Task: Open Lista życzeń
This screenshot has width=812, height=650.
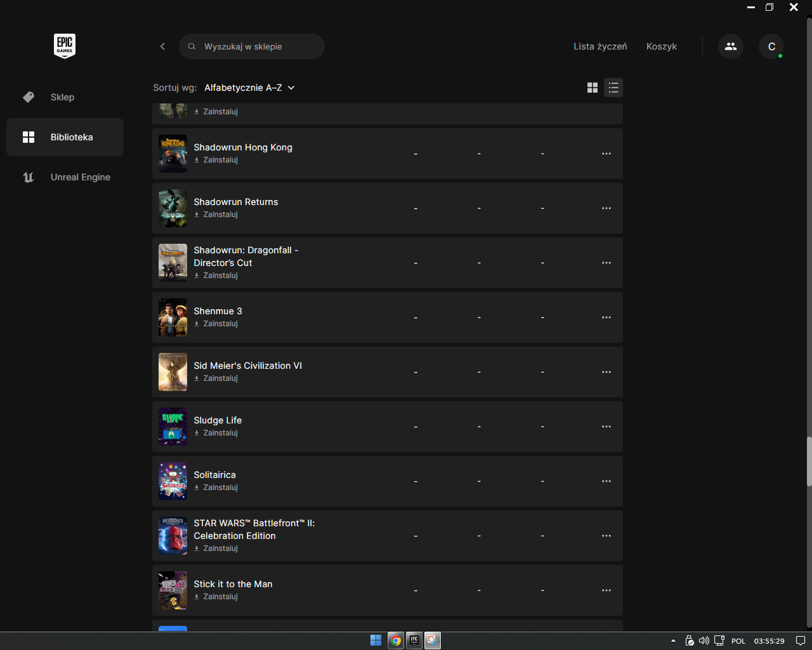Action: tap(600, 46)
